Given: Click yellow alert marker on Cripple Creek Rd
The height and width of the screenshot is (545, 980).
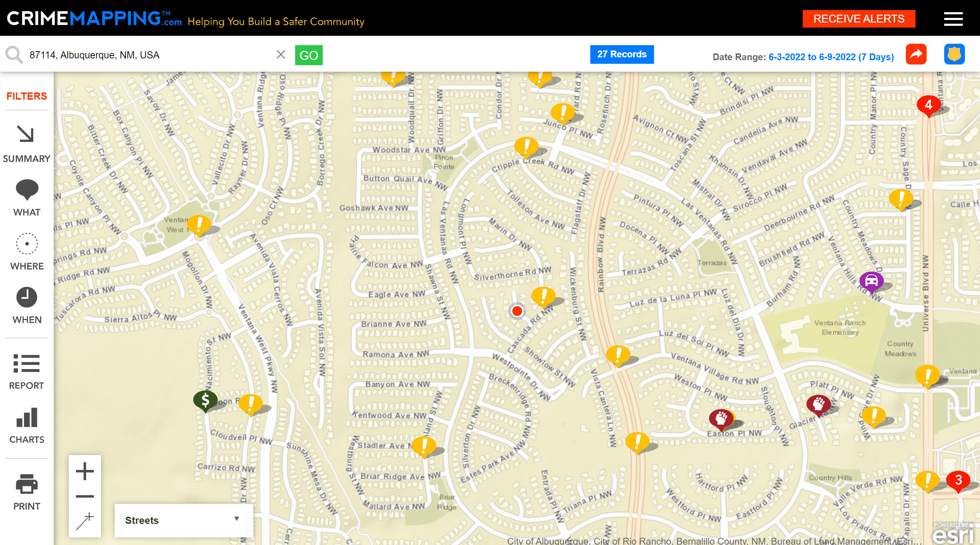Looking at the screenshot, I should 526,147.
